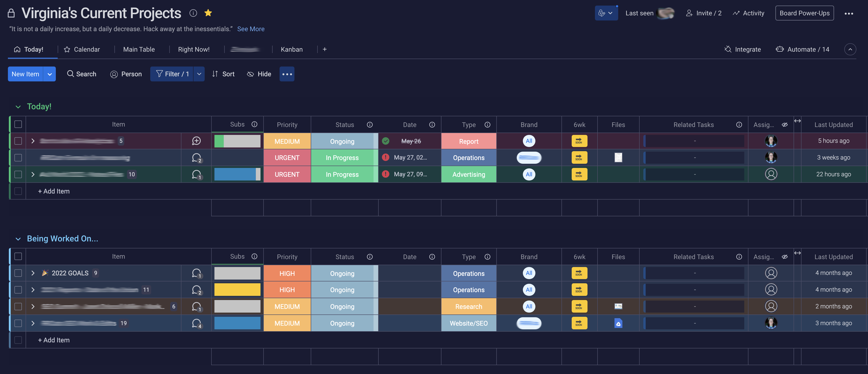The height and width of the screenshot is (374, 868).
Task: Click the See More link in description
Action: point(250,29)
